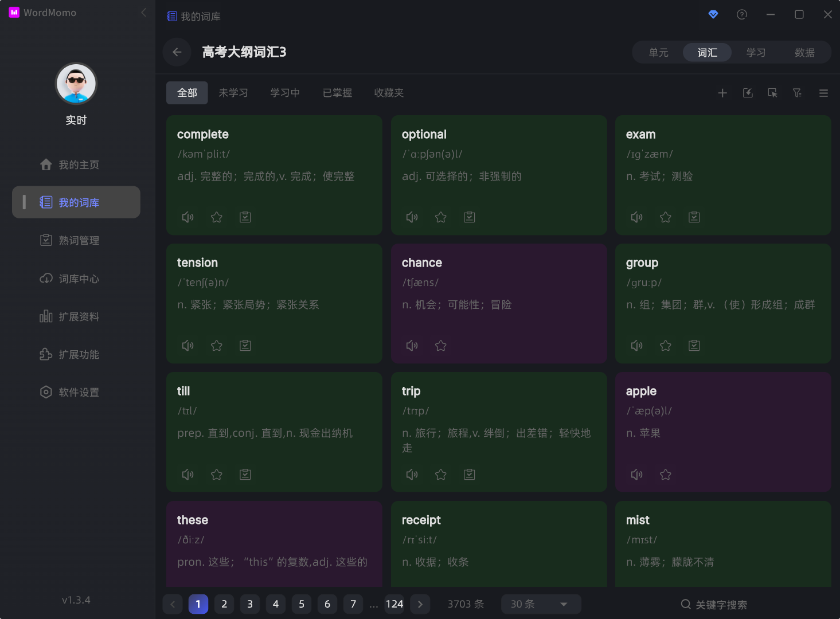Open the mist word card

pyautogui.click(x=723, y=544)
